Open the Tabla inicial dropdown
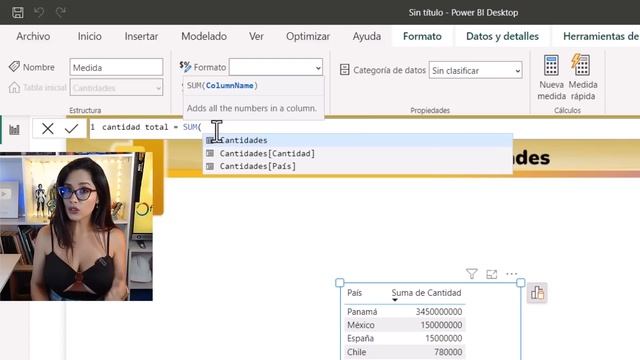640x360 pixels. pyautogui.click(x=116, y=88)
